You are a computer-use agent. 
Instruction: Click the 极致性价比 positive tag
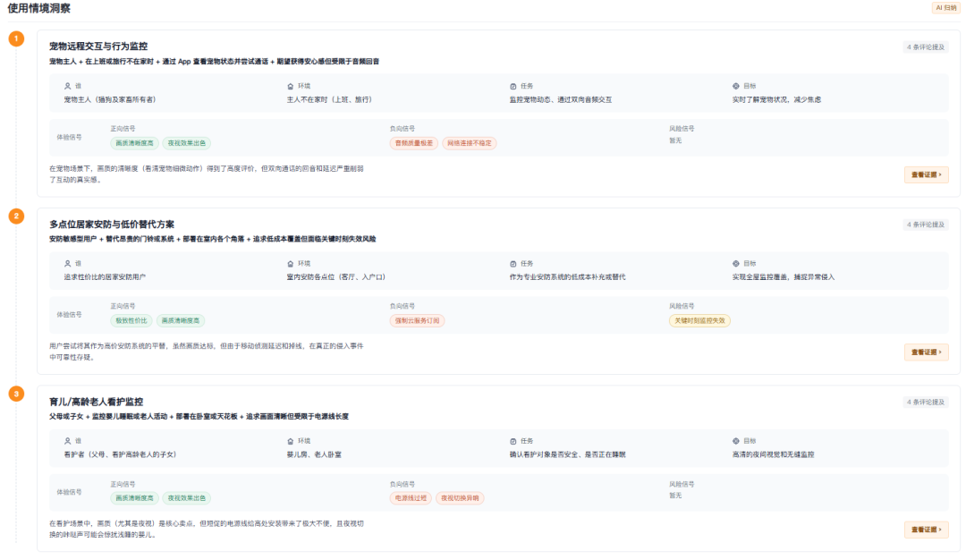pyautogui.click(x=131, y=320)
